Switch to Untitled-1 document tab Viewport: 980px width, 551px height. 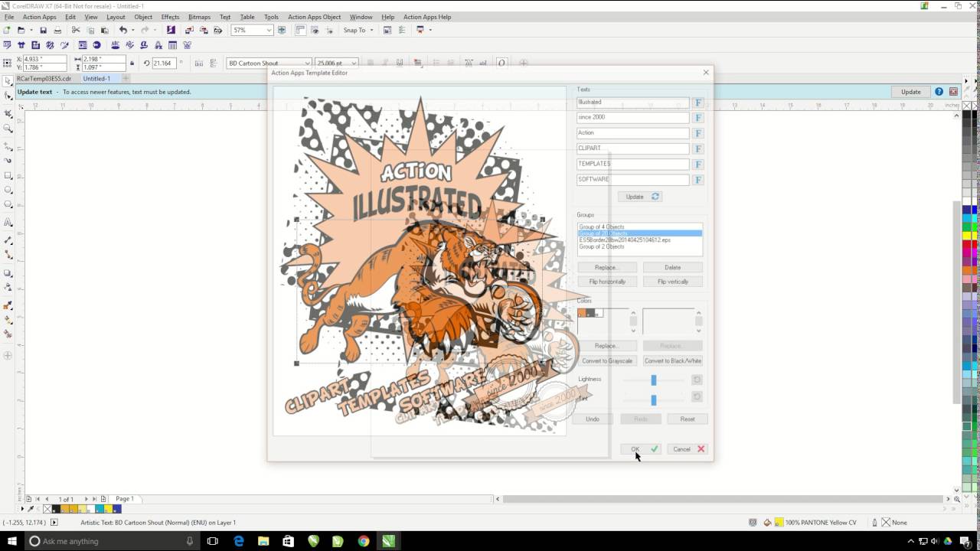[x=97, y=79]
